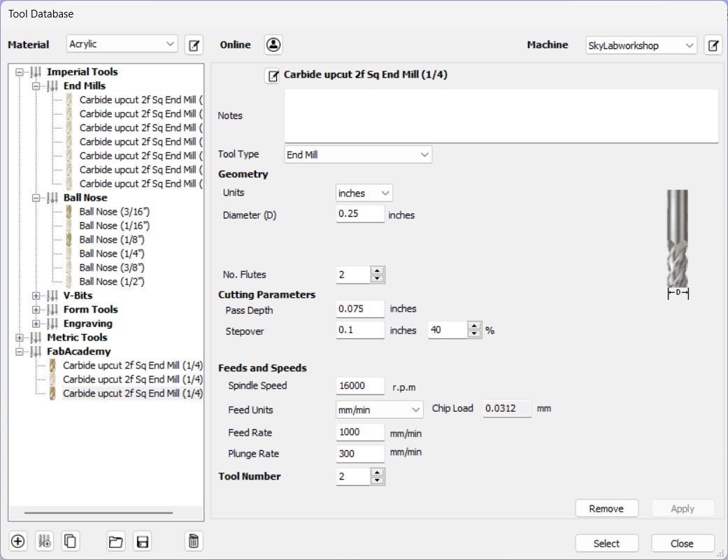Viewport: 728px width, 560px height.
Task: Click the Tool Number field
Action: point(353,477)
